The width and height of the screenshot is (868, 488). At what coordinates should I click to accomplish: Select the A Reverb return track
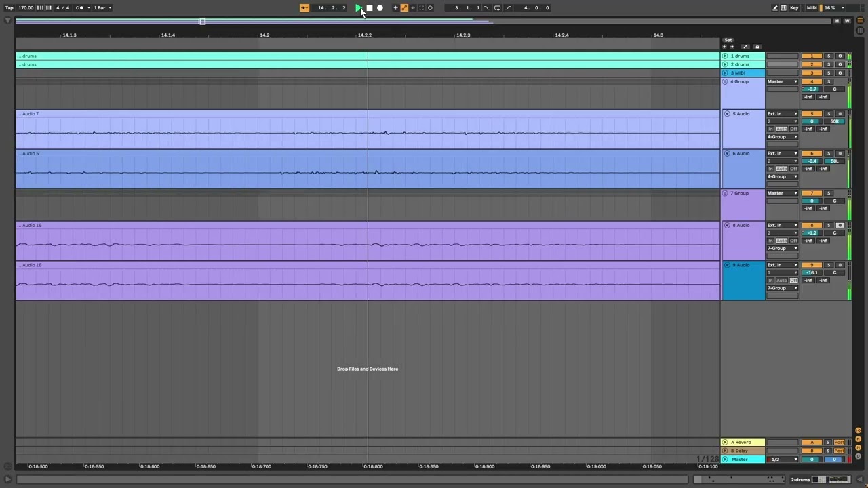(x=743, y=443)
